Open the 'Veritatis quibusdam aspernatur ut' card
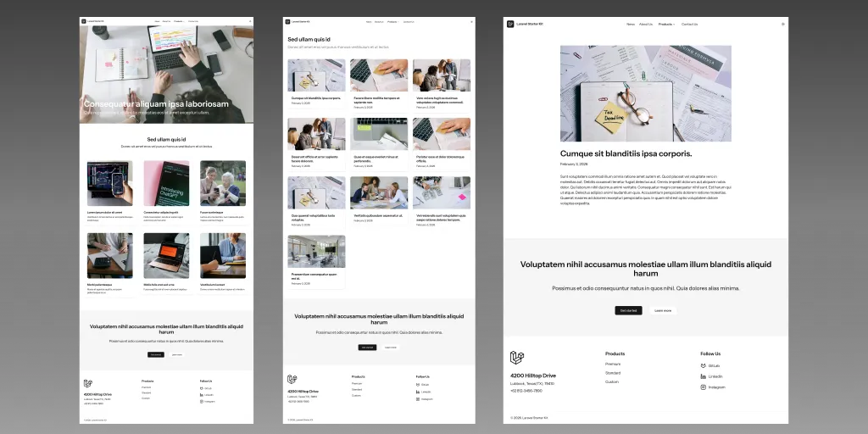Screen dimensions: 868x434 [x=379, y=202]
